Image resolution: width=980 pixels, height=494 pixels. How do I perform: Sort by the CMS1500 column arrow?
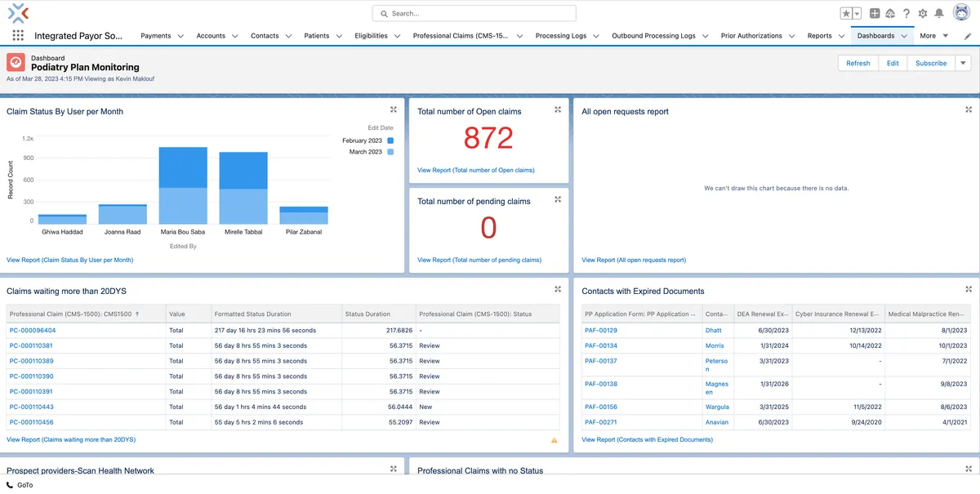pyautogui.click(x=137, y=314)
